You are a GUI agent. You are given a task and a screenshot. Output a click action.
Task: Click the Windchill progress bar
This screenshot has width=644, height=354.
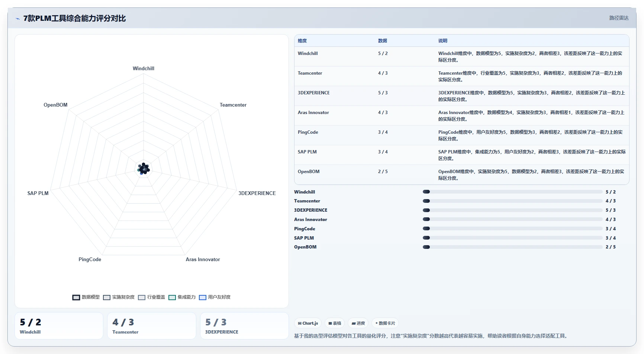point(512,192)
